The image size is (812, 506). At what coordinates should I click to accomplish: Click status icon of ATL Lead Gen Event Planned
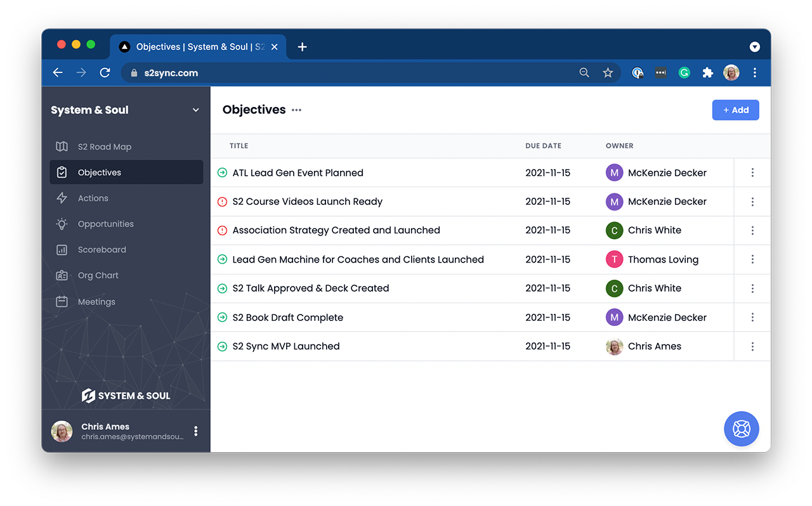[222, 172]
